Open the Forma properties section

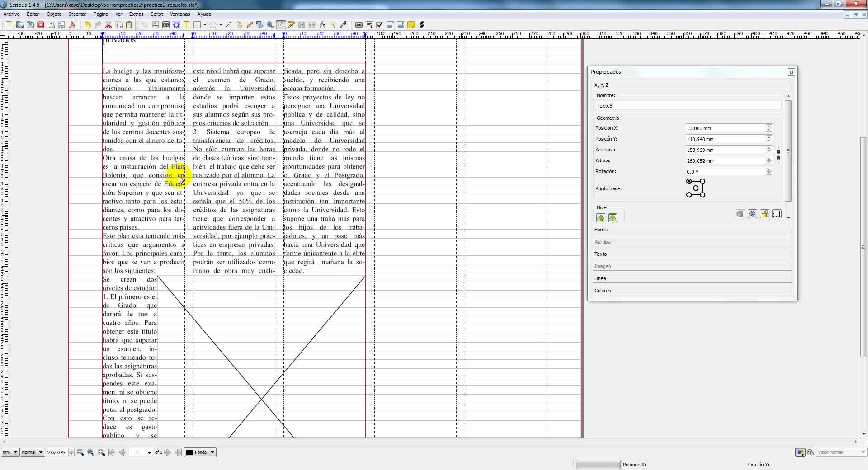pyautogui.click(x=692, y=230)
